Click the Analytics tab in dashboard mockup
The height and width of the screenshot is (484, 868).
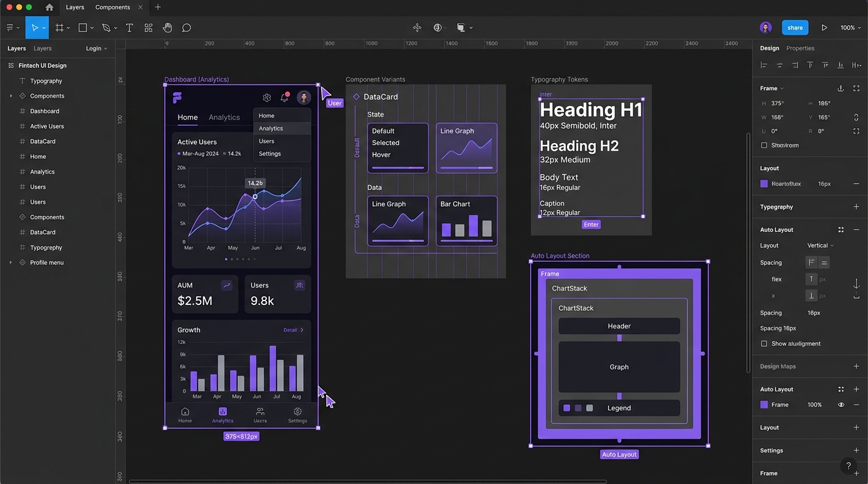pyautogui.click(x=224, y=117)
